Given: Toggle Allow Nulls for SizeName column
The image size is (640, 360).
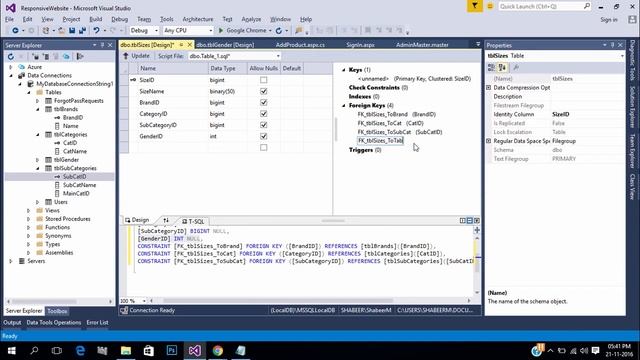Looking at the screenshot, I should (264, 91).
